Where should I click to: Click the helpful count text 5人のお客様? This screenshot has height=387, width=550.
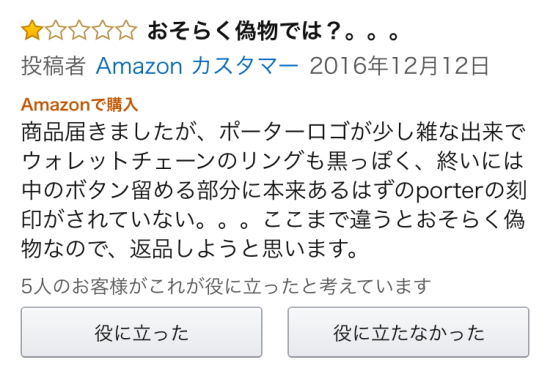[x=74, y=286]
